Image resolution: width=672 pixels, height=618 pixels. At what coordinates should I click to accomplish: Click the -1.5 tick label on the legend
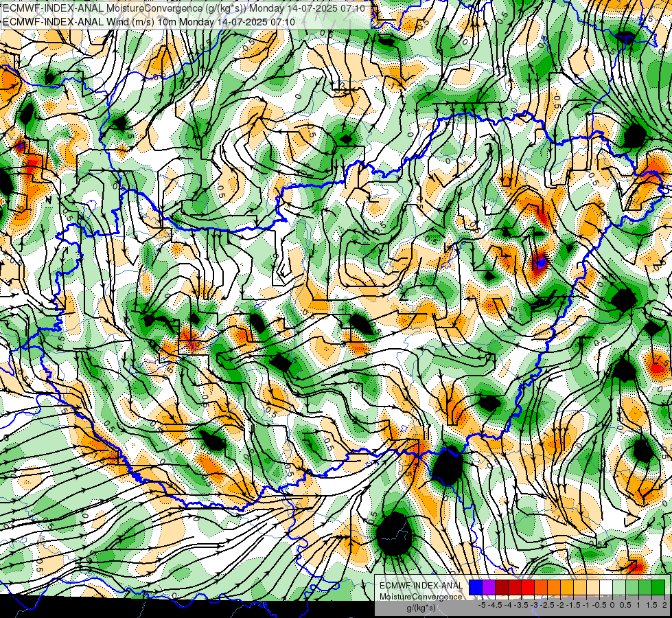pos(573,605)
